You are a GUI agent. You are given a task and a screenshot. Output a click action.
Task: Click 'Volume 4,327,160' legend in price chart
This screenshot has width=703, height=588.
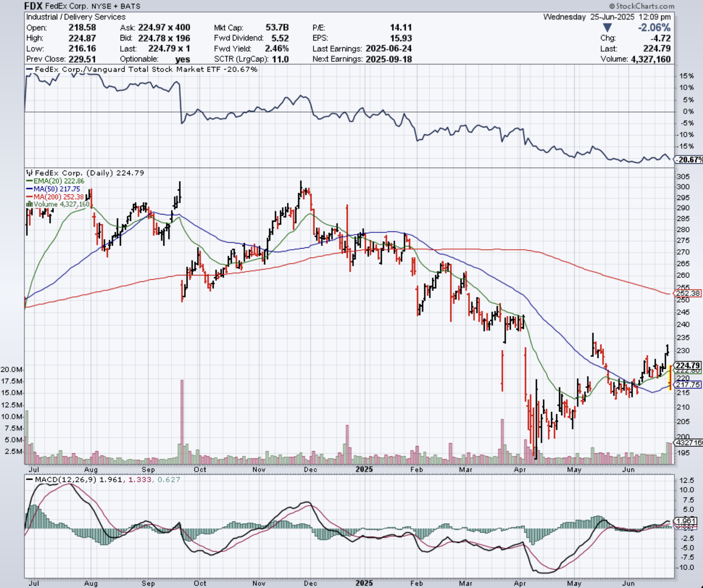[62, 204]
